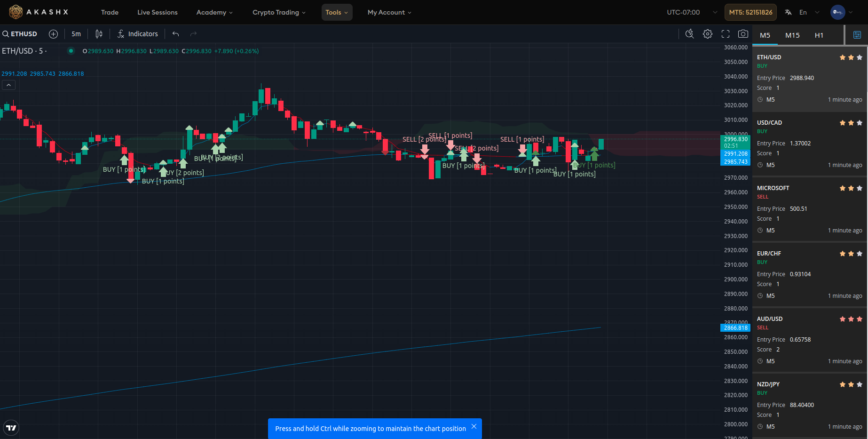Open chart settings gear icon
The image size is (868, 439).
point(708,34)
